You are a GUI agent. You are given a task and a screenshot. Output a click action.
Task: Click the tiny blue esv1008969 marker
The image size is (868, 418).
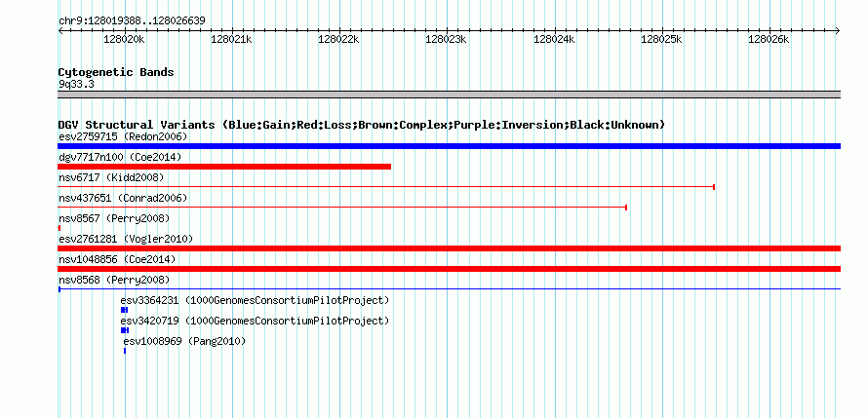coord(125,351)
